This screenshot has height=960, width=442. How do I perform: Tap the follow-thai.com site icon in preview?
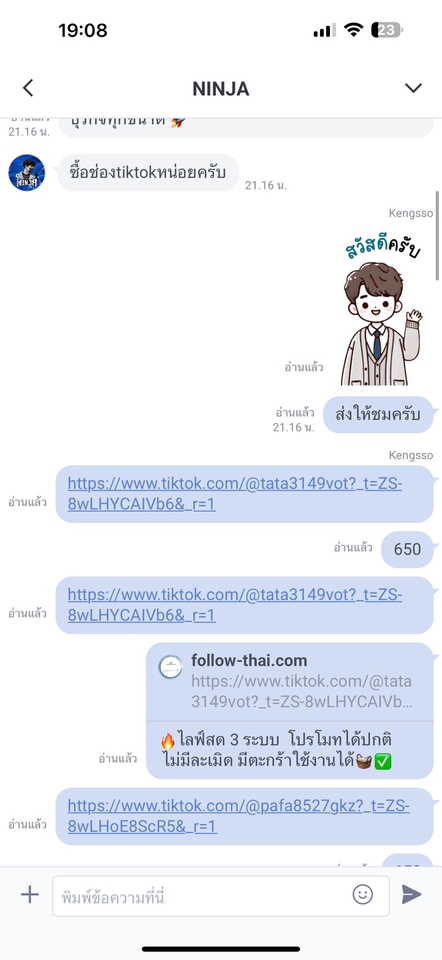point(171,667)
